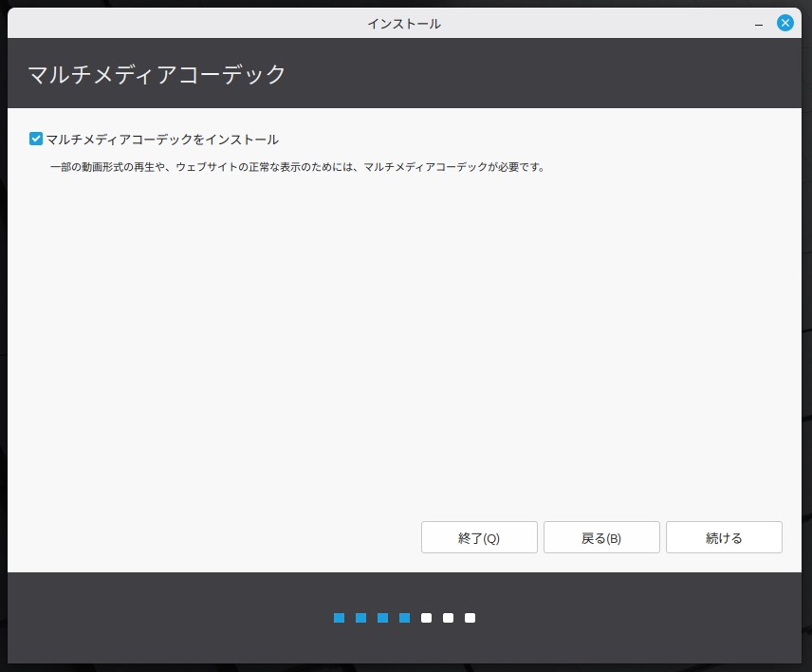
Task: Toggle the multimedia codec installation checkbox
Action: click(x=36, y=139)
